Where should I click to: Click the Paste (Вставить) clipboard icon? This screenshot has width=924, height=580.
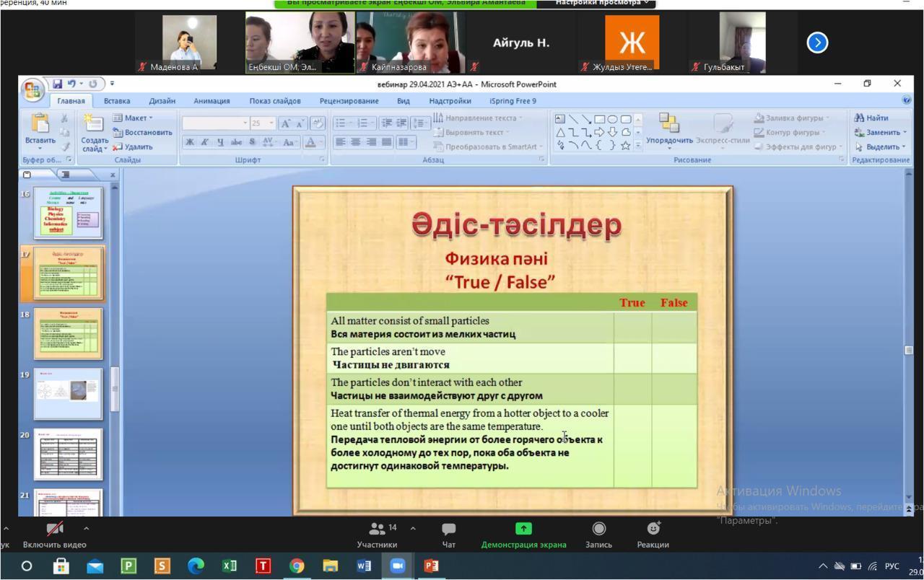[40, 126]
